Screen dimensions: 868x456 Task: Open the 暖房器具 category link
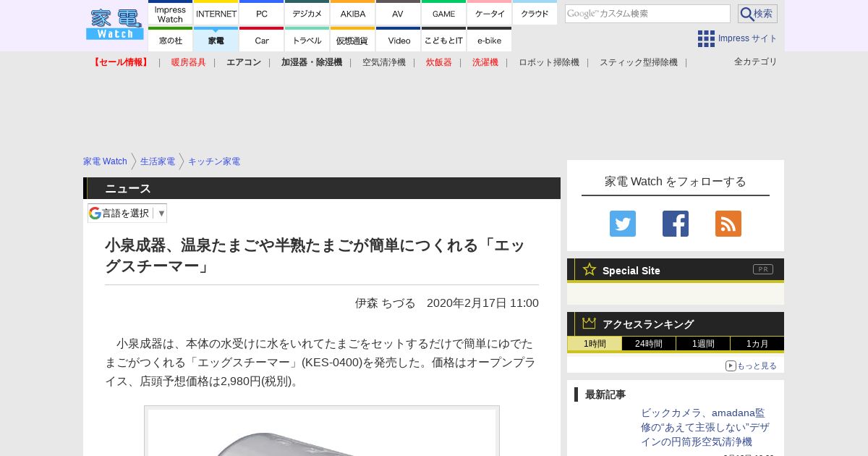point(189,62)
